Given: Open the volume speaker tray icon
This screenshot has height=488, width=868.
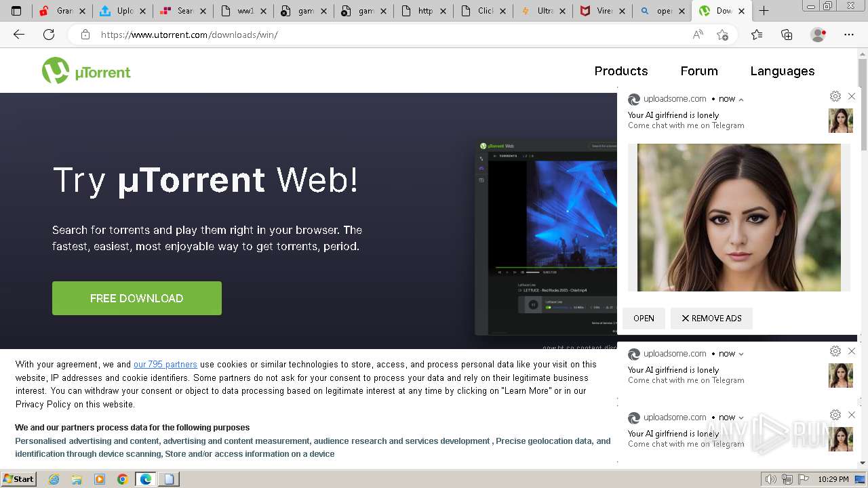Looking at the screenshot, I should click(770, 479).
